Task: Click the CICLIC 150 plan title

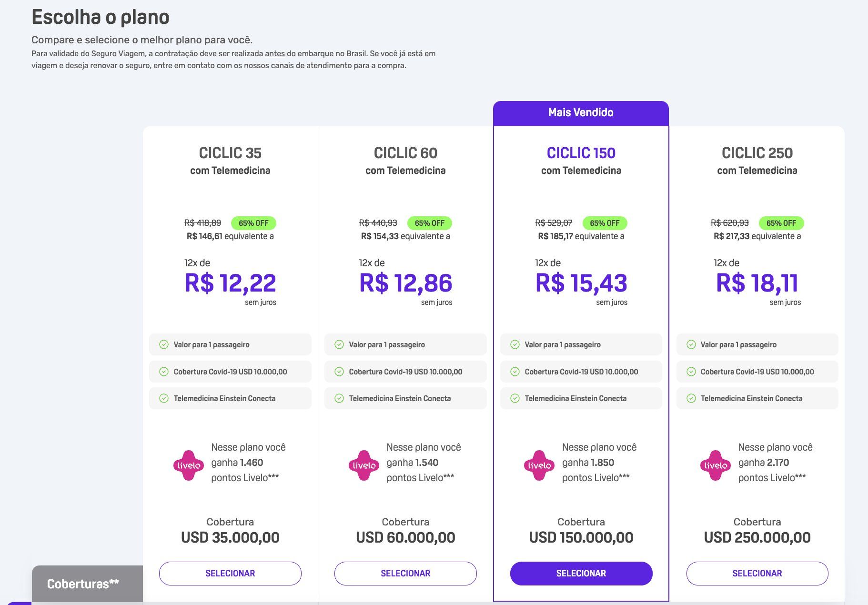Action: tap(581, 153)
